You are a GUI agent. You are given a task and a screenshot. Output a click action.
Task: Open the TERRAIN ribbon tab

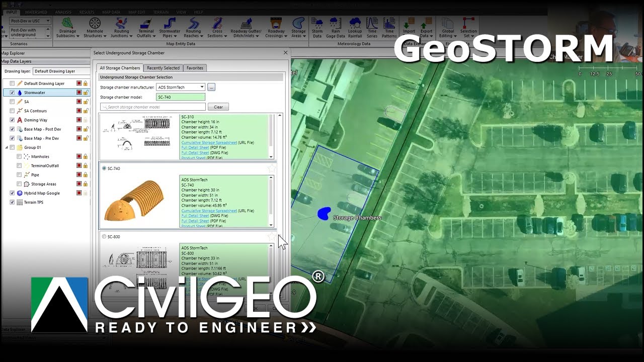(x=160, y=12)
